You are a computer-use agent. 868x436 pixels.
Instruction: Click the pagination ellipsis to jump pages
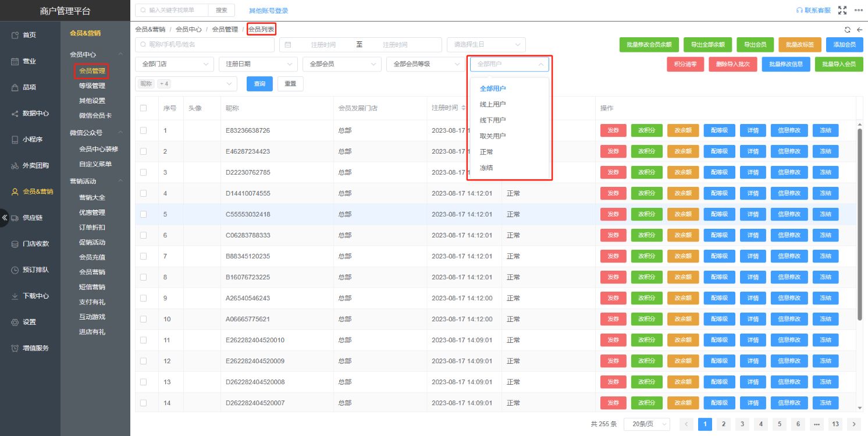coord(817,424)
